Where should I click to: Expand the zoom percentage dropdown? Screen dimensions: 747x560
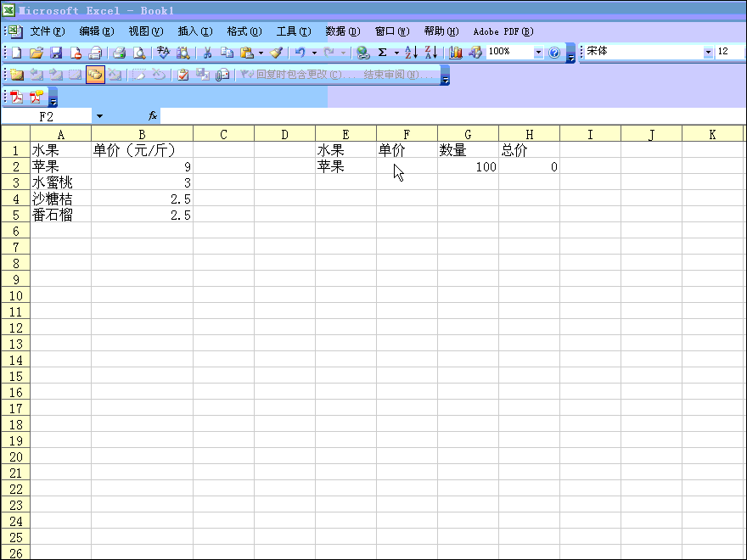click(537, 53)
